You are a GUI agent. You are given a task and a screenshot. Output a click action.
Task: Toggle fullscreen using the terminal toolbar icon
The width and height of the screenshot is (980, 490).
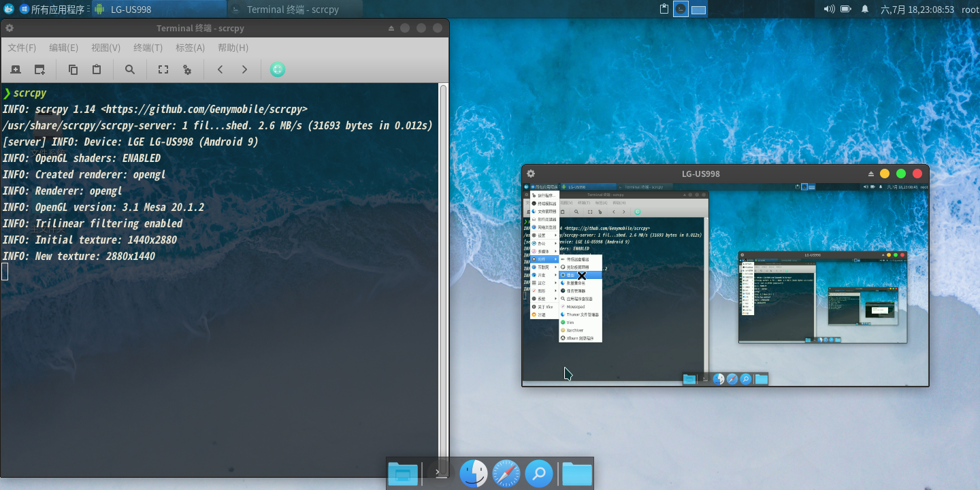point(163,69)
